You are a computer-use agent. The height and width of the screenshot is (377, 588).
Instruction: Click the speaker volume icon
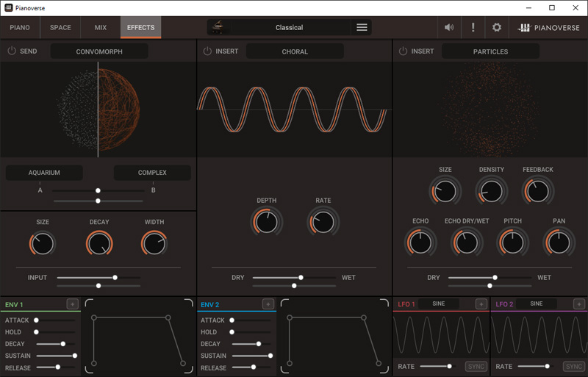(449, 28)
